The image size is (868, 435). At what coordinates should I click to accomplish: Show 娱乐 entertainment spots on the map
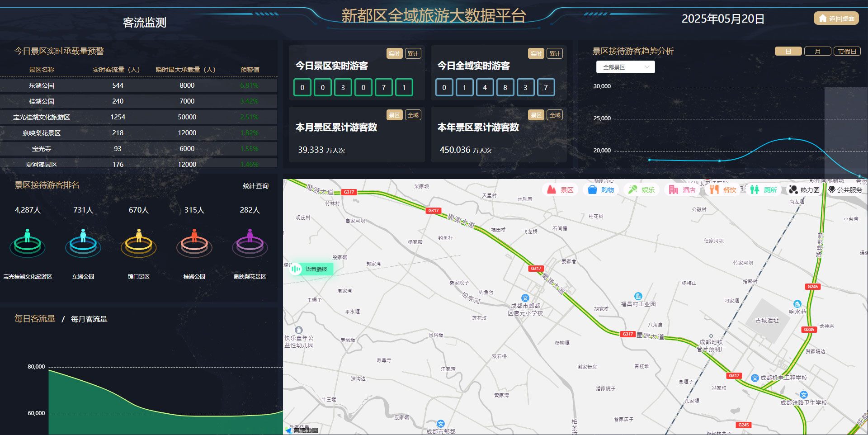tap(633, 190)
